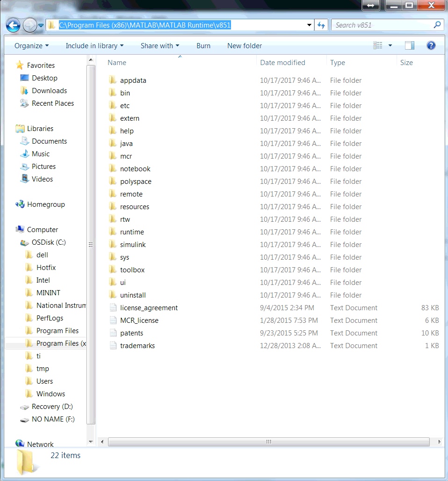Select the MCR_license file icon

[113, 320]
